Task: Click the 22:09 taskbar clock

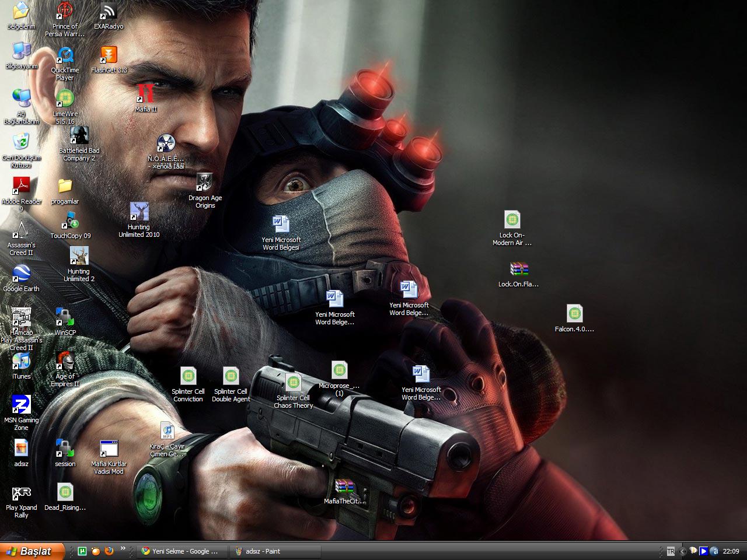Action: [731, 551]
